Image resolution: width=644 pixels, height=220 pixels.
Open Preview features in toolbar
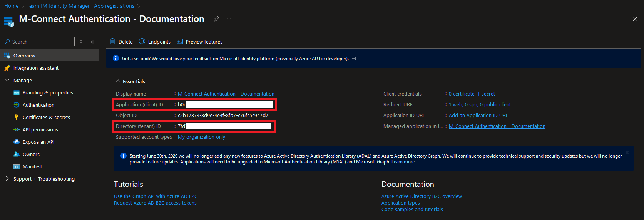199,42
